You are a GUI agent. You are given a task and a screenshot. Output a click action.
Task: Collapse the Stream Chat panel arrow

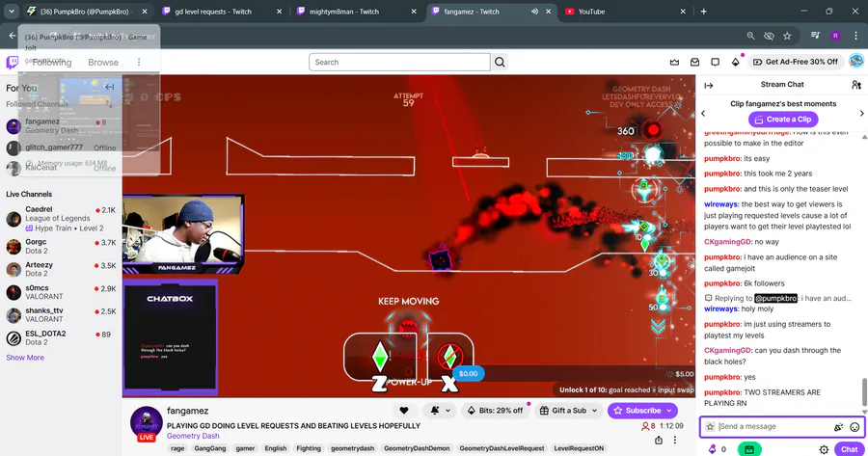click(x=709, y=85)
